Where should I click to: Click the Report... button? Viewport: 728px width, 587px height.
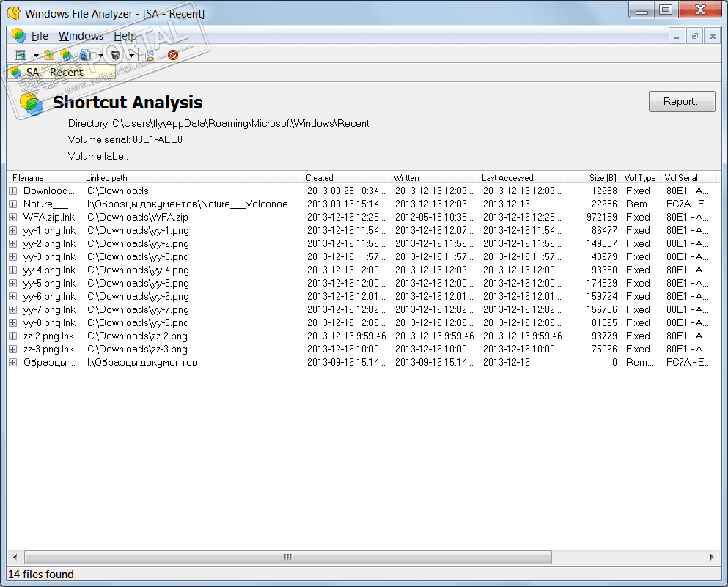tap(682, 102)
